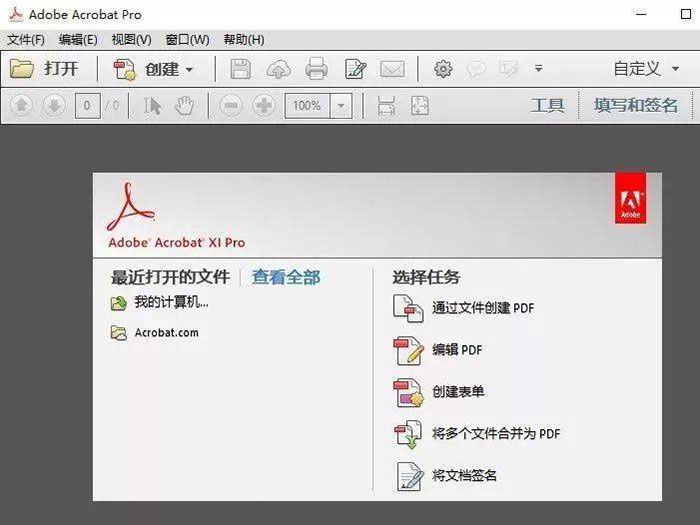Click the cloud upload icon
Viewport: 700px width, 525px height.
[x=278, y=69]
